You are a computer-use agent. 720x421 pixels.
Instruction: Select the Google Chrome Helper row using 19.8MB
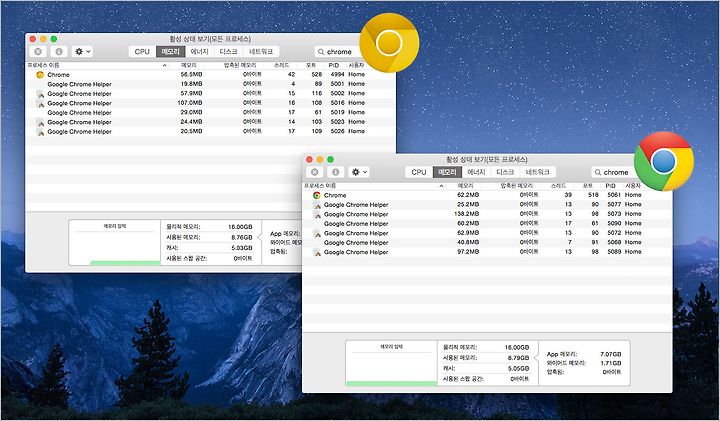click(210, 84)
